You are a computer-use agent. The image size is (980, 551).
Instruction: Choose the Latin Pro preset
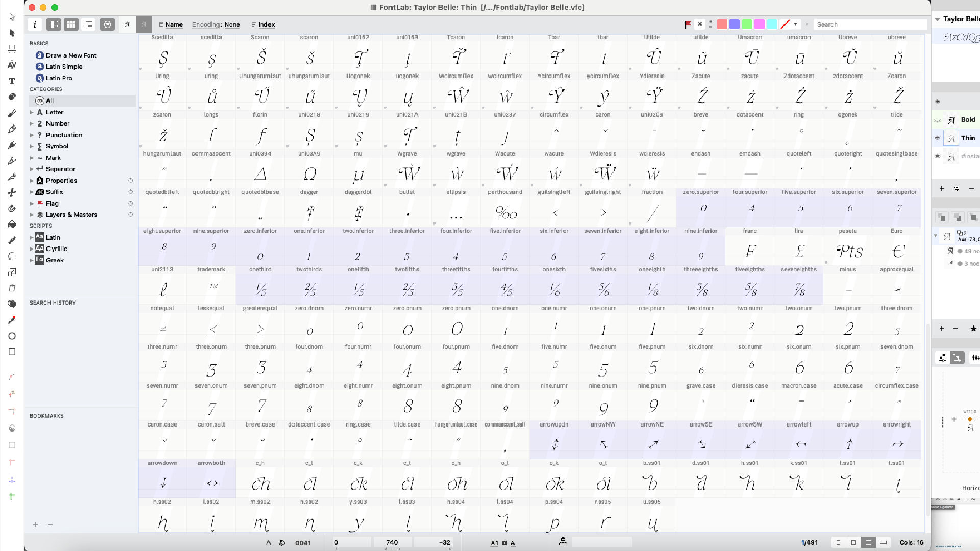[59, 78]
